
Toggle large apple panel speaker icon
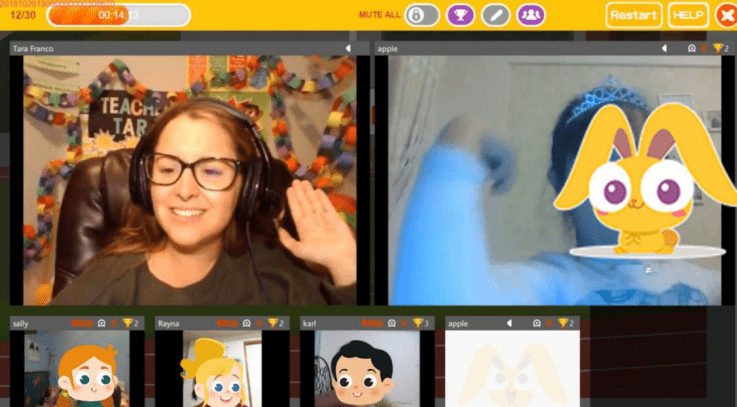point(665,48)
